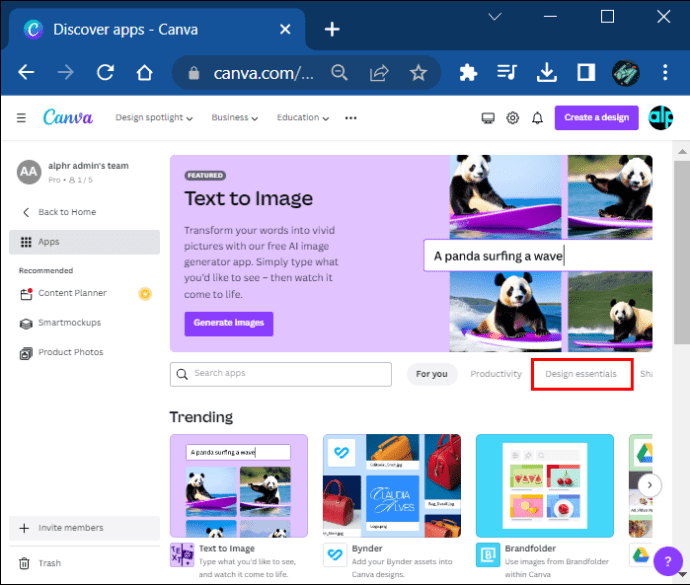Open the tab search chevron
This screenshot has height=585, width=690.
pos(495,17)
